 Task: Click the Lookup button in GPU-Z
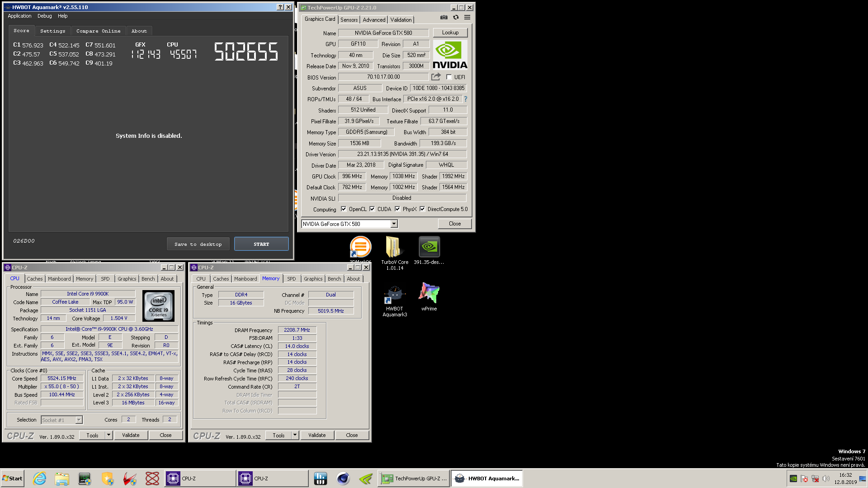pos(450,33)
